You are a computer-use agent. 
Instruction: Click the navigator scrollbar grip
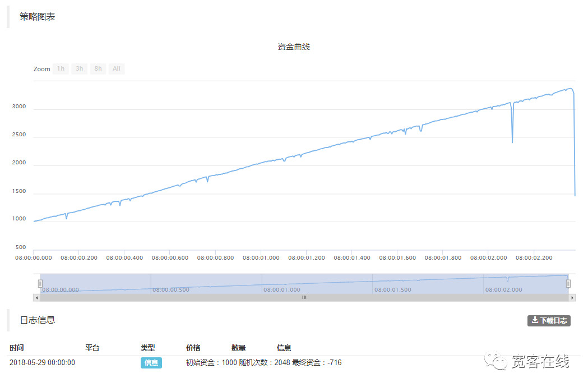point(304,298)
